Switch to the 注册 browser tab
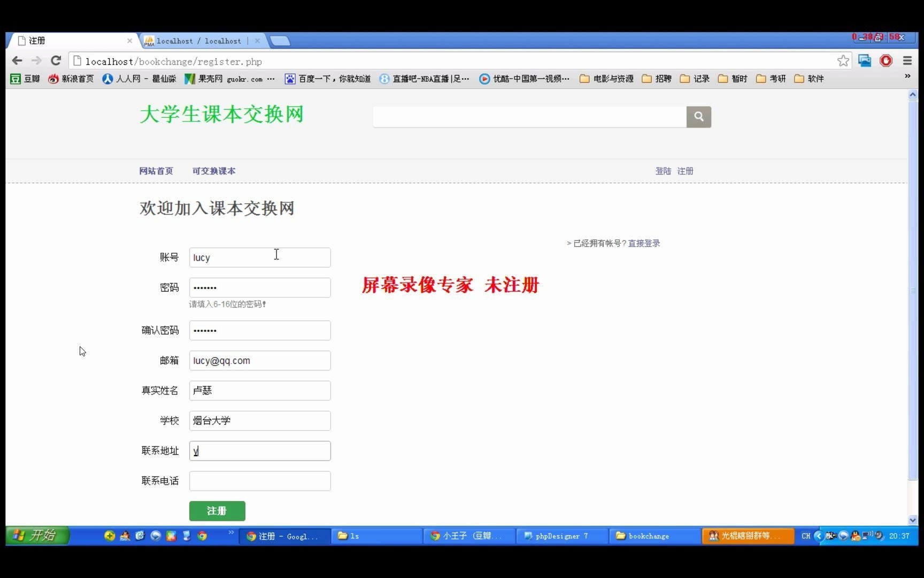This screenshot has height=578, width=924. (72, 41)
